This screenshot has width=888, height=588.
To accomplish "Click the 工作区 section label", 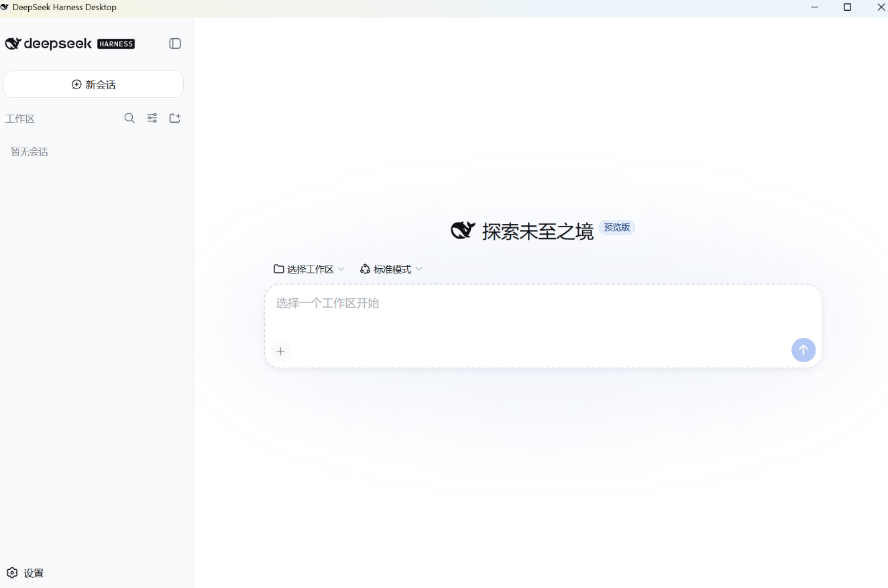I will click(x=20, y=119).
